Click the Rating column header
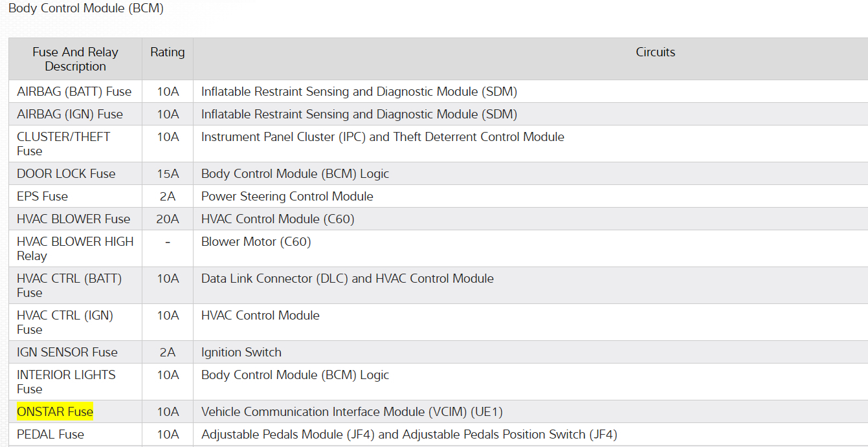 [x=168, y=52]
